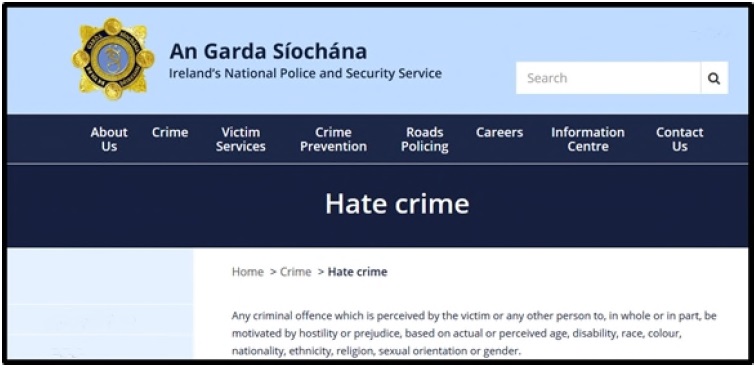This screenshot has height=369, width=756.
Task: Click the An Garda Síochána site title
Action: click(268, 51)
